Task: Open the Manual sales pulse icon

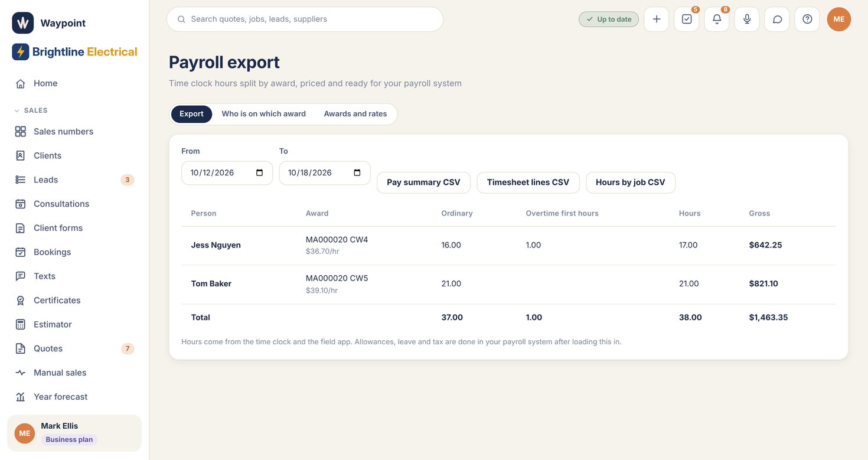Action: (x=21, y=373)
